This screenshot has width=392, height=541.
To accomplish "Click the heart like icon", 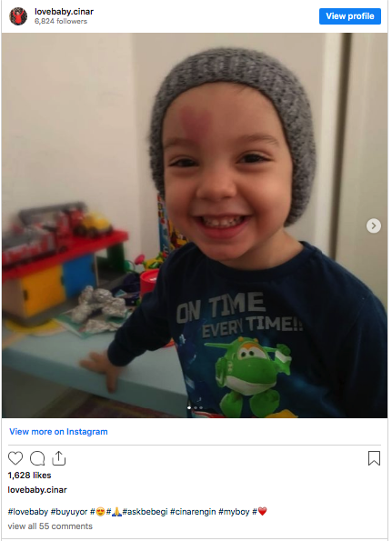I will click(x=15, y=458).
